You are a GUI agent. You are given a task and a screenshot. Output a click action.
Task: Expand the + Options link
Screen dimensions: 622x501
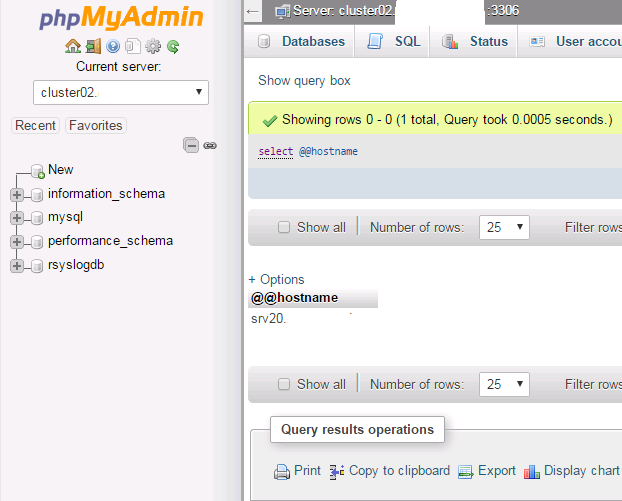pos(276,279)
